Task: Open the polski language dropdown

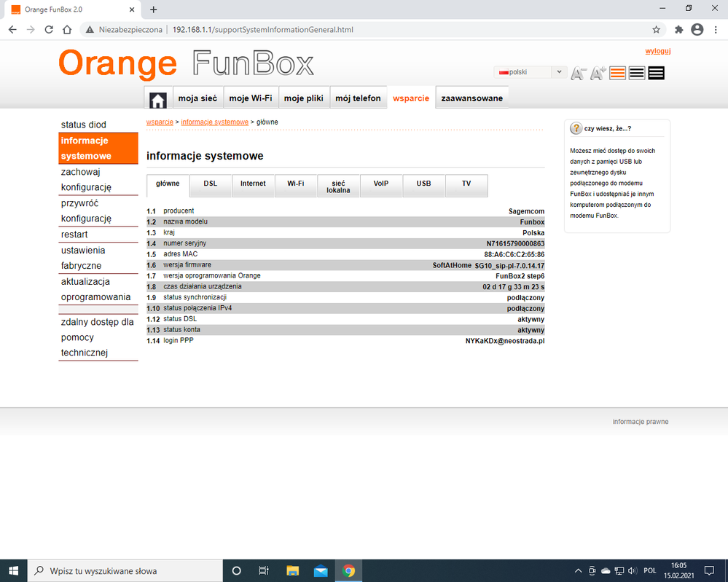Action: (x=530, y=72)
